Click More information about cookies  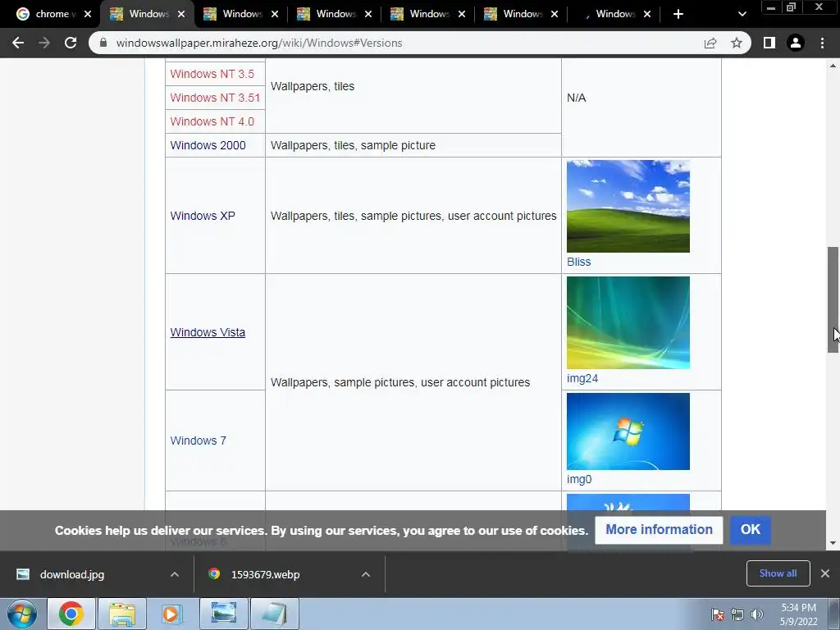659,530
